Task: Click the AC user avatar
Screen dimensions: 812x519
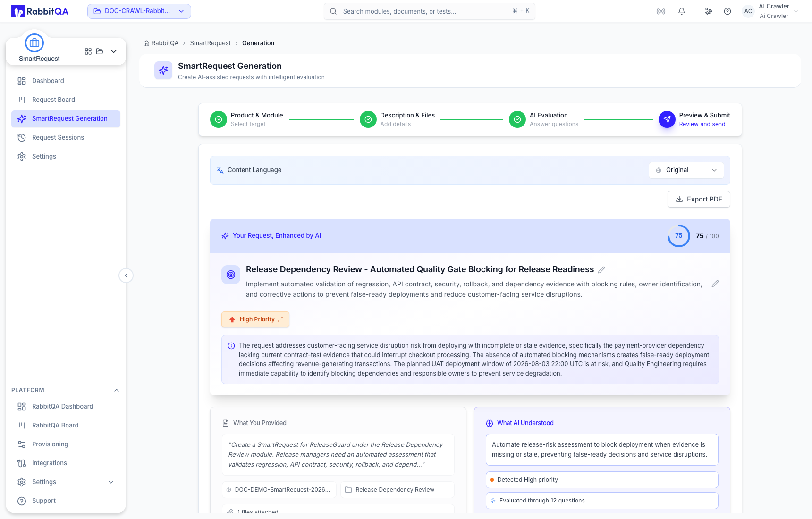Action: pos(748,11)
